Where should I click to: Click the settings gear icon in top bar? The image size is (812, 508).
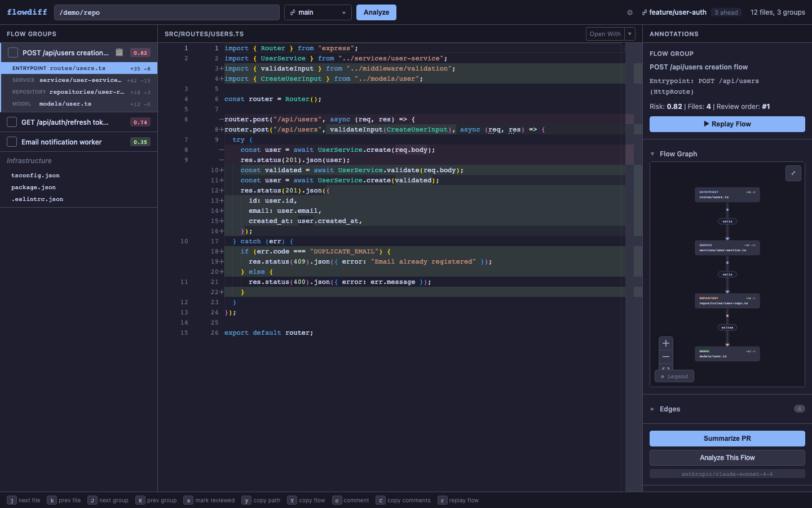(x=630, y=12)
